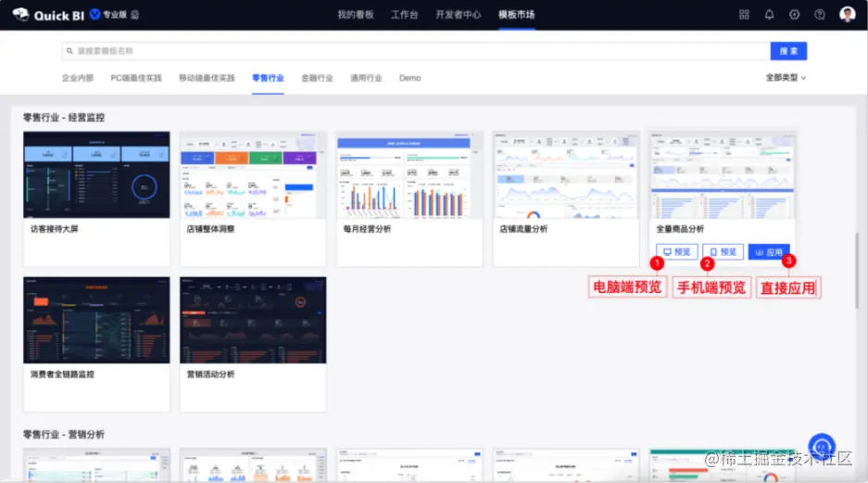Open the 店铺流量分析 template thumbnail

click(566, 174)
